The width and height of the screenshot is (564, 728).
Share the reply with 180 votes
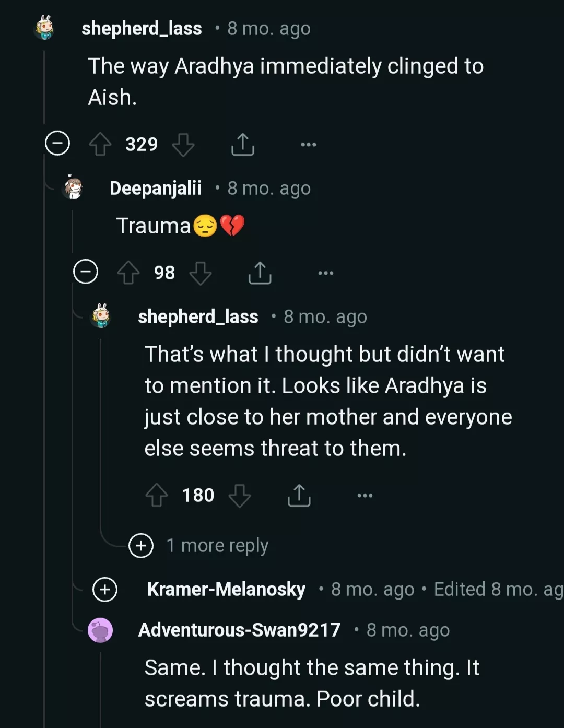tap(299, 495)
